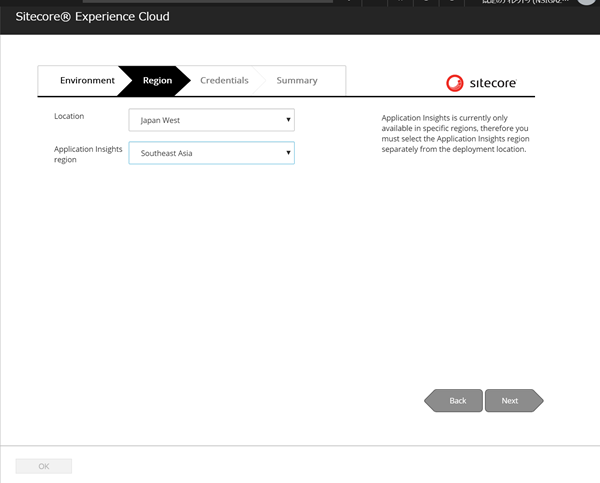This screenshot has width=600, height=483.
Task: Open the Summary wizard step
Action: click(297, 80)
